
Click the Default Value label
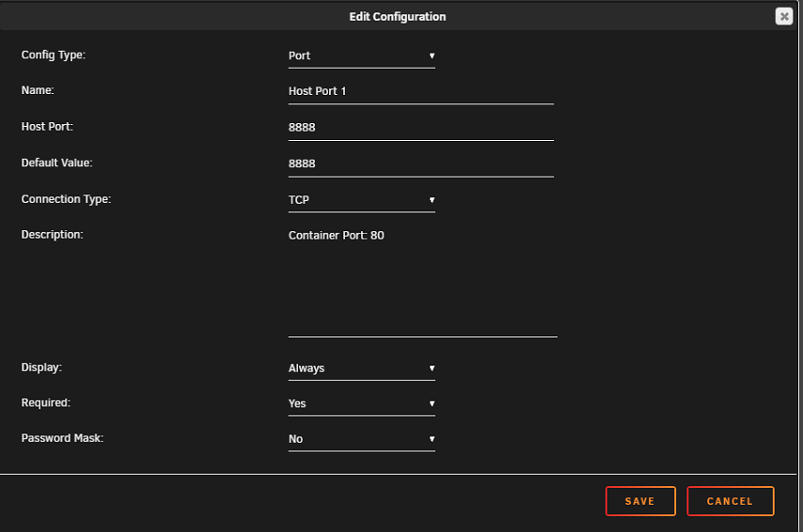click(56, 163)
